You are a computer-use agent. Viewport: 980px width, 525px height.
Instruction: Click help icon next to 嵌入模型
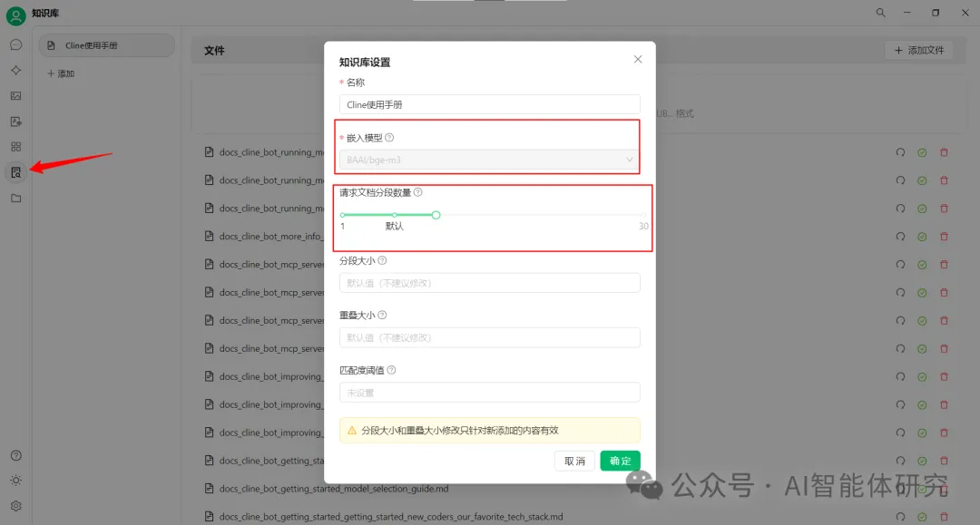[389, 137]
